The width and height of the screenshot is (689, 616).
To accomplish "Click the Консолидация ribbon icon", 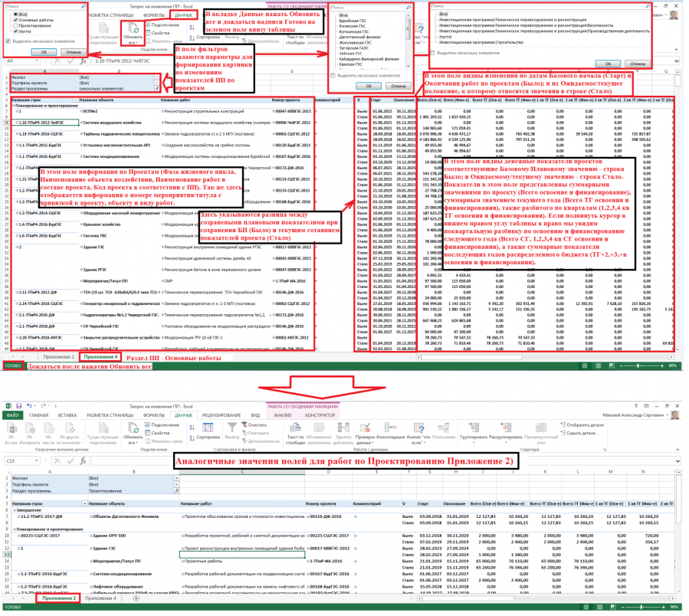I will (x=390, y=429).
